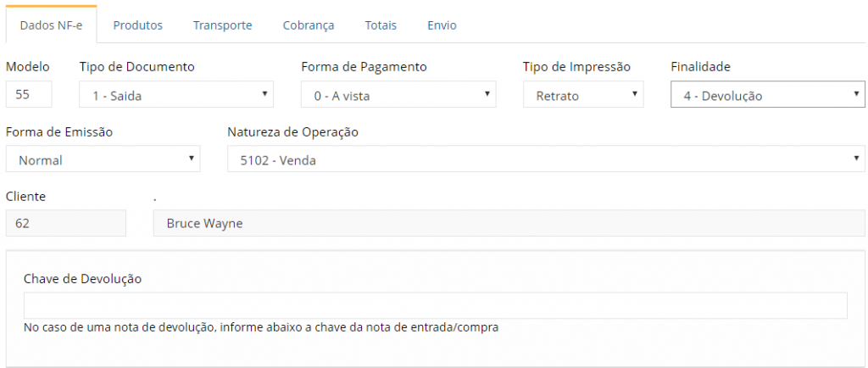Open the Tipo de Impressão Retrato dropdown

click(x=583, y=95)
